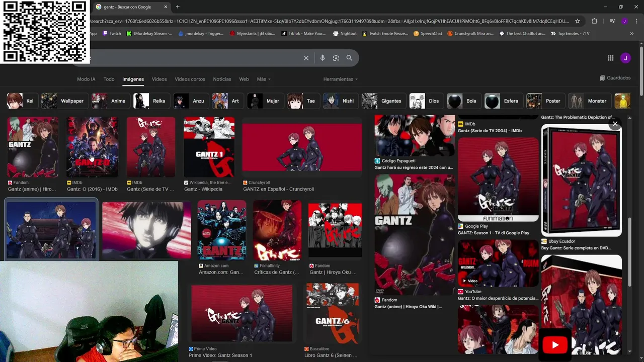Viewport: 644px width, 362px height.
Task: Open Twitch bookmark
Action: click(112, 34)
